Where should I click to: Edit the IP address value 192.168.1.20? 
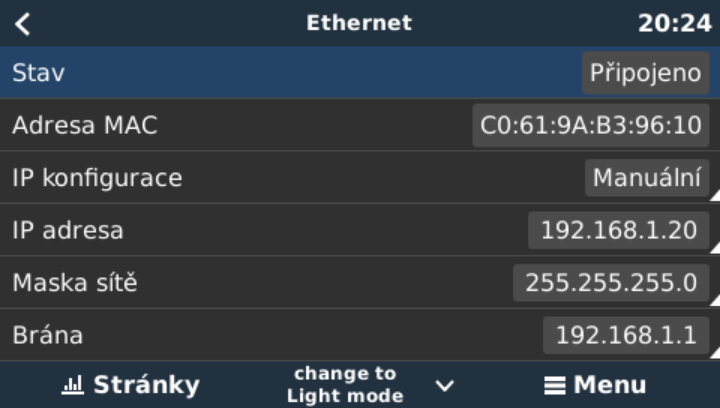point(618,230)
